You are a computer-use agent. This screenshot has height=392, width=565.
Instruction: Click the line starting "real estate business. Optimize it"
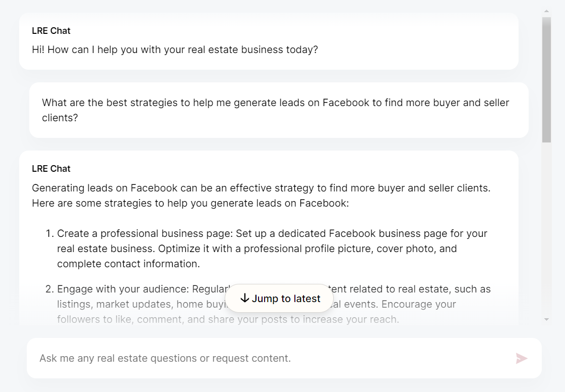pos(256,249)
